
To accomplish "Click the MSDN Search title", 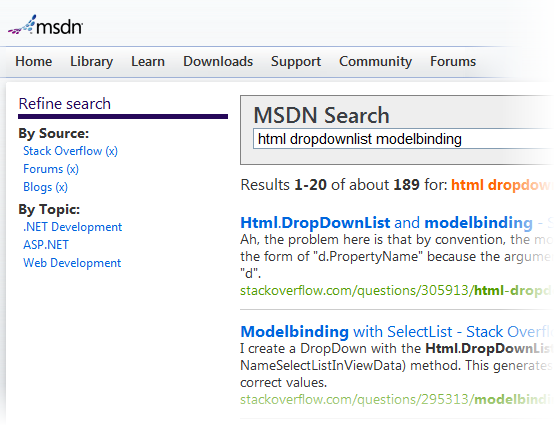I will click(321, 115).
